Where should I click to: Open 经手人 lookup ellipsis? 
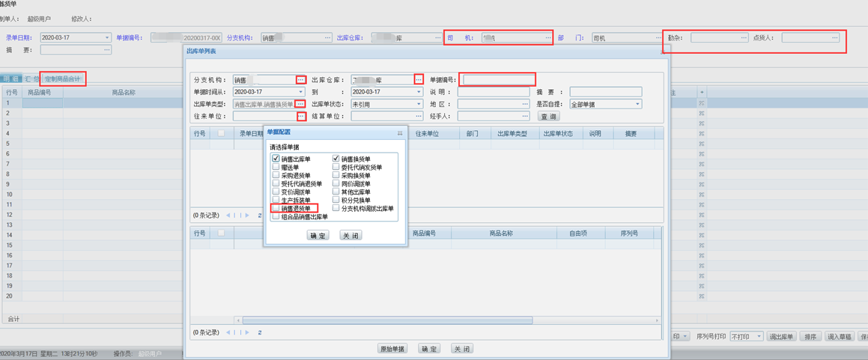coord(525,116)
